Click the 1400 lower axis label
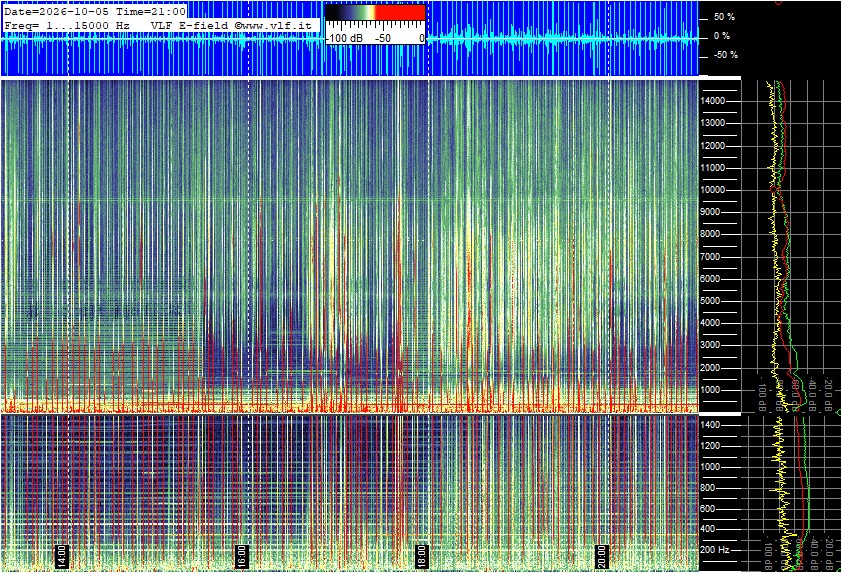Viewport: 842px width, 573px height. (x=710, y=425)
